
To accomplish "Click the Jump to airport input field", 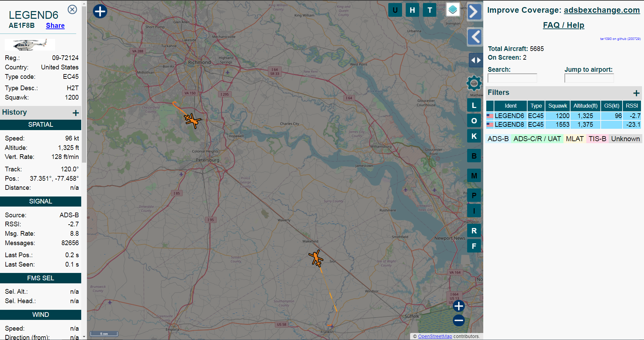I will [x=589, y=78].
